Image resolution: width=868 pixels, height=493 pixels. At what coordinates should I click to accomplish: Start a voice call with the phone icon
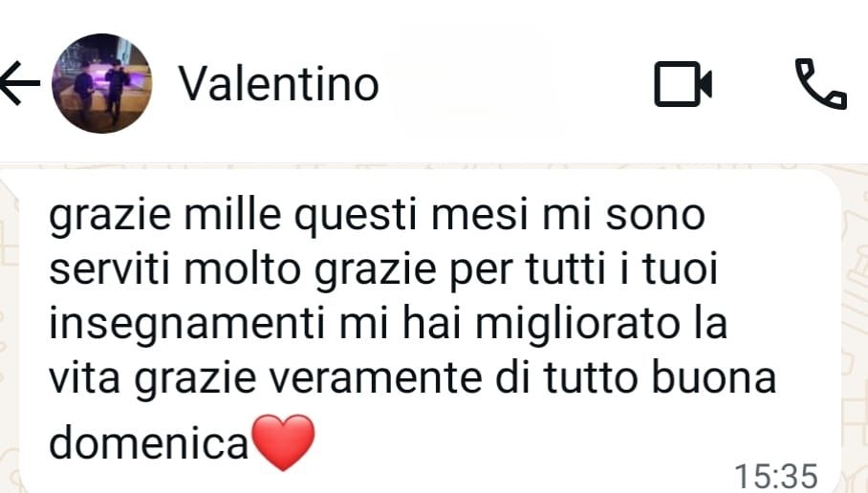pos(821,83)
